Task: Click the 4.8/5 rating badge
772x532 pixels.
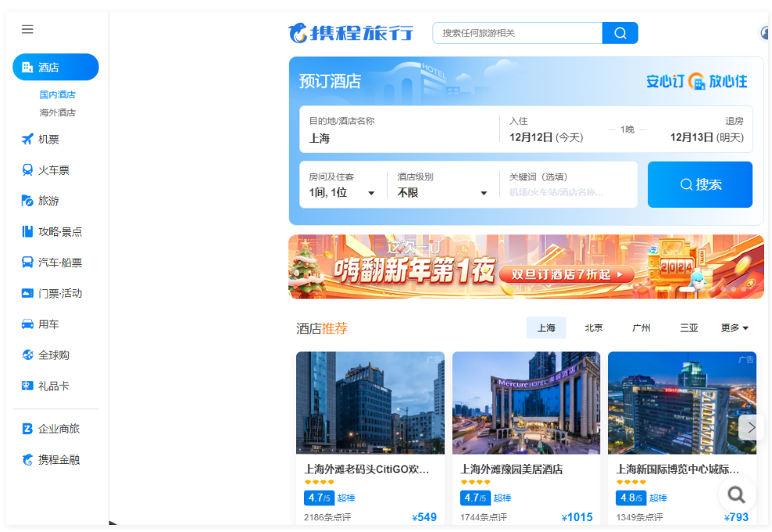Action: click(631, 498)
